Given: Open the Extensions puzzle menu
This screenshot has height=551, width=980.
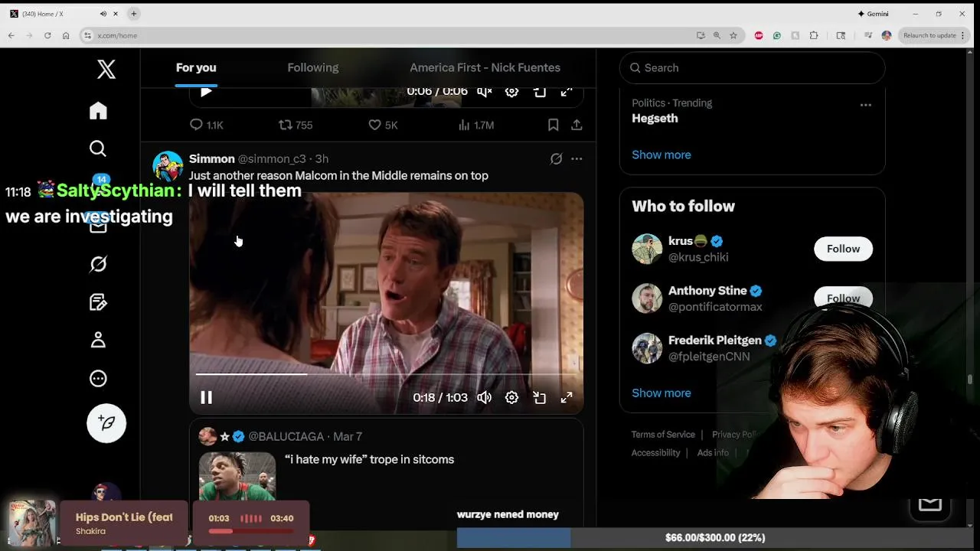Looking at the screenshot, I should (814, 35).
